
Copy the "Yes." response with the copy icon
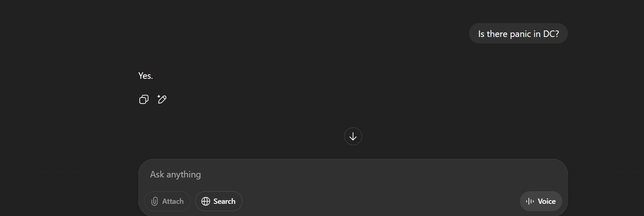tap(144, 99)
